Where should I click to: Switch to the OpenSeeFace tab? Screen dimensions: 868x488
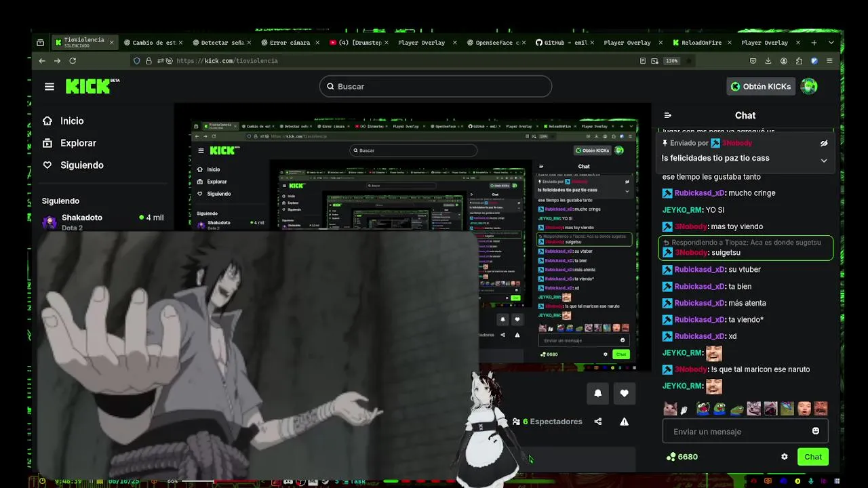[496, 42]
